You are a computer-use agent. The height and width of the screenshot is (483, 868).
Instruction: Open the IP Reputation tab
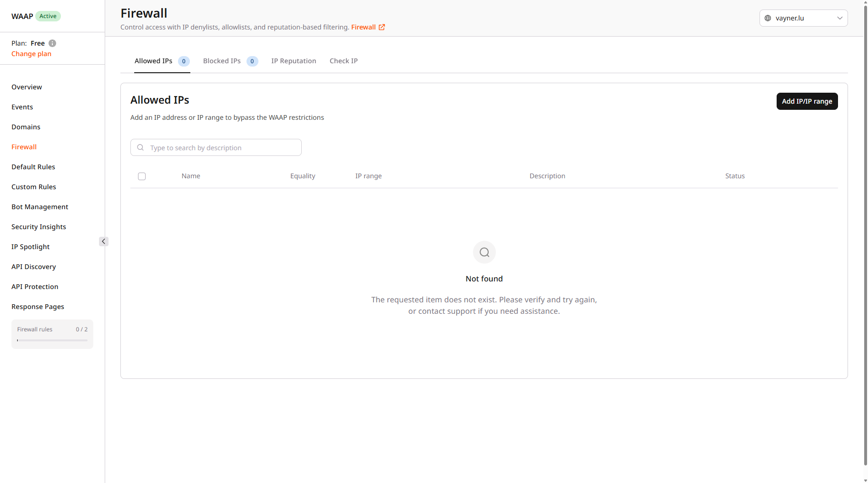tap(294, 61)
